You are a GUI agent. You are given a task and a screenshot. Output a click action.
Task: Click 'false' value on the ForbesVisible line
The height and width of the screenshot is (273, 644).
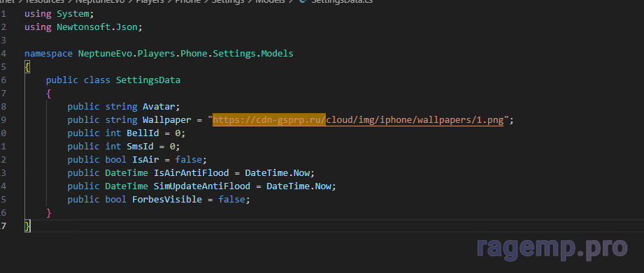(231, 200)
